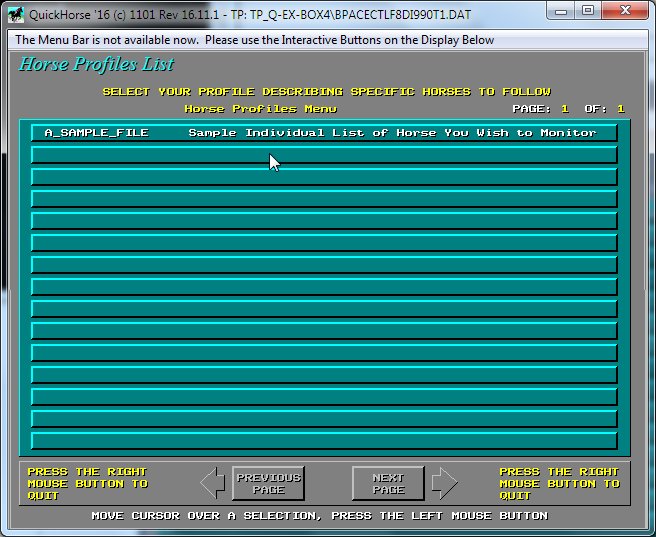The height and width of the screenshot is (537, 656).
Task: Select the fifth profile slot in list
Action: [x=324, y=221]
